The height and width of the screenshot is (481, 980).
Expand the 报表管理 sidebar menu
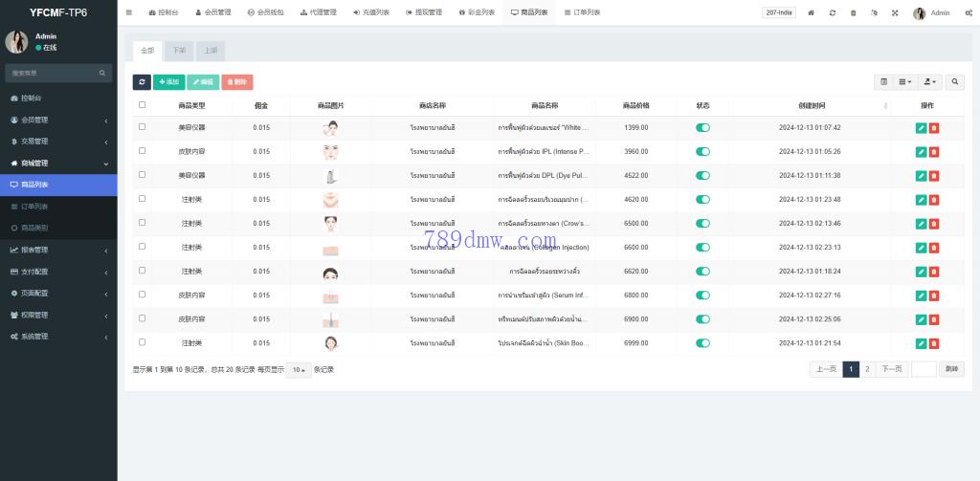coord(58,250)
